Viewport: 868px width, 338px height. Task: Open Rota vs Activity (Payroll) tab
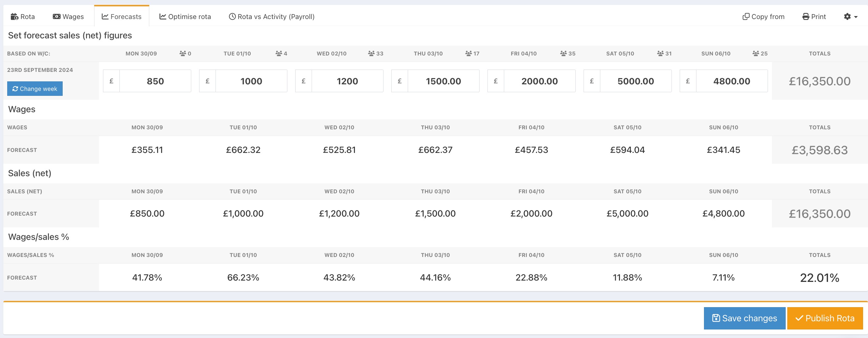pos(272,16)
